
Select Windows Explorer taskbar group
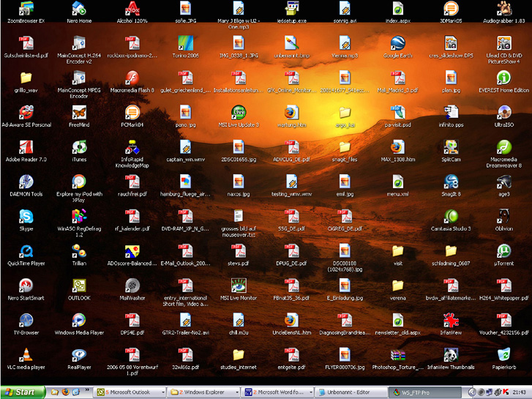click(x=203, y=392)
